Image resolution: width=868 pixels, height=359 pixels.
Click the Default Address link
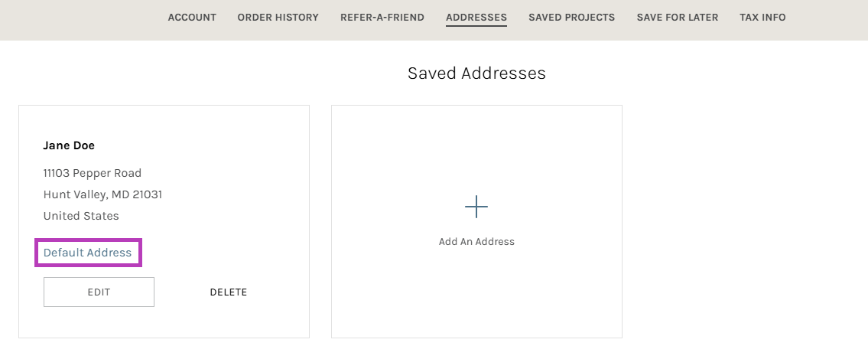87,253
